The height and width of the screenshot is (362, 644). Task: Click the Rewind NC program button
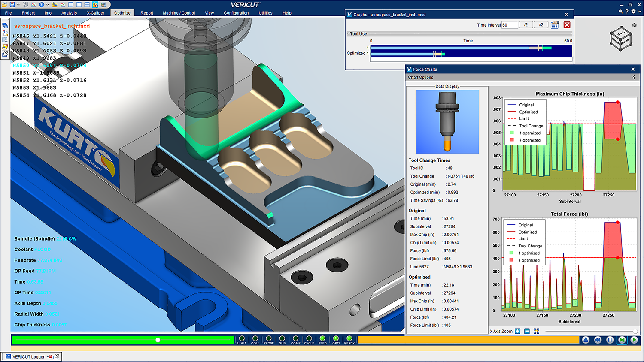pyautogui.click(x=598, y=340)
